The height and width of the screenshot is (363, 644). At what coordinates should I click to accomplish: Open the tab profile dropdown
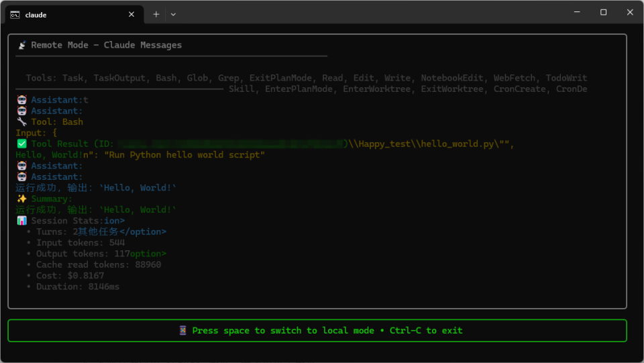[x=173, y=14]
